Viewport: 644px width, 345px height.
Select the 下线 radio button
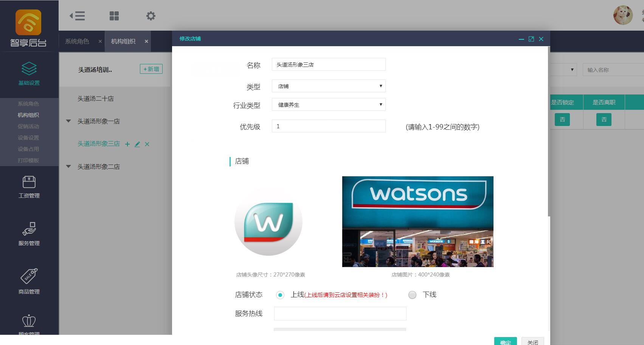[412, 295]
